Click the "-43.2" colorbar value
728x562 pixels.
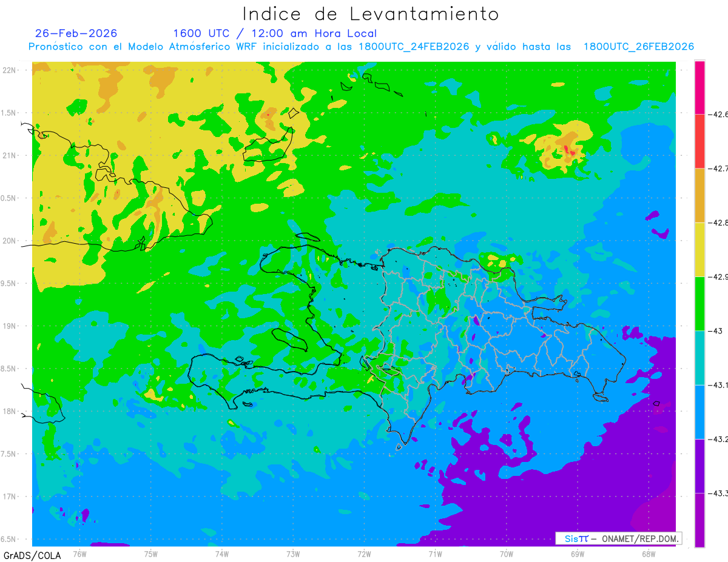[718, 439]
